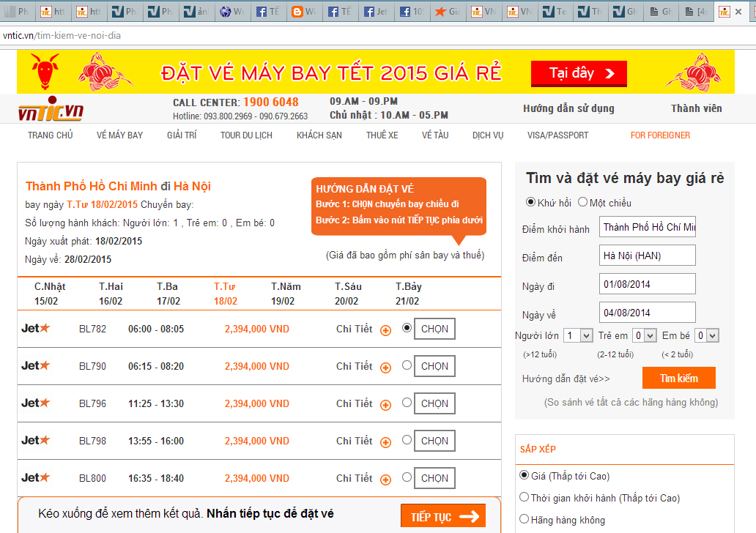
Task: Select Khứ hồi round-trip option
Action: point(530,202)
